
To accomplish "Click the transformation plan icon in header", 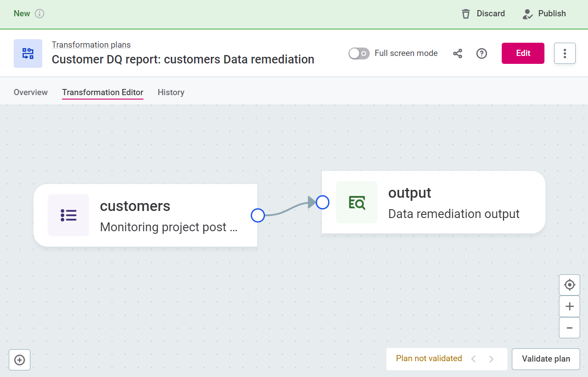I will [x=28, y=53].
